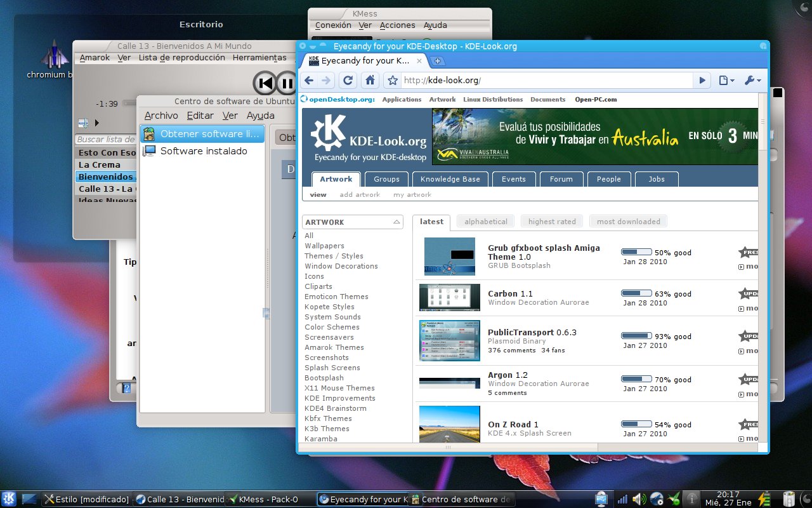Open the On Z Road thumbnail
The image size is (812, 508).
tap(449, 424)
